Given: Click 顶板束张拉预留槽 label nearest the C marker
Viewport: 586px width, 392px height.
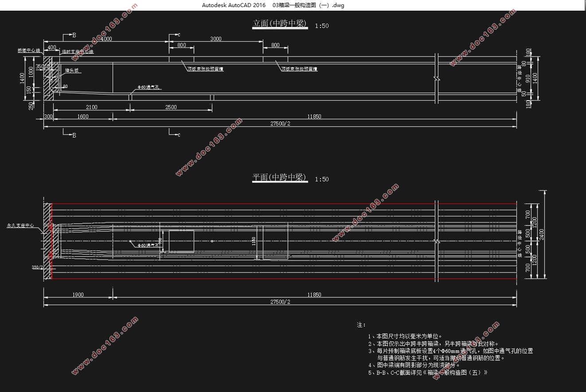Looking at the screenshot, I should pos(205,69).
